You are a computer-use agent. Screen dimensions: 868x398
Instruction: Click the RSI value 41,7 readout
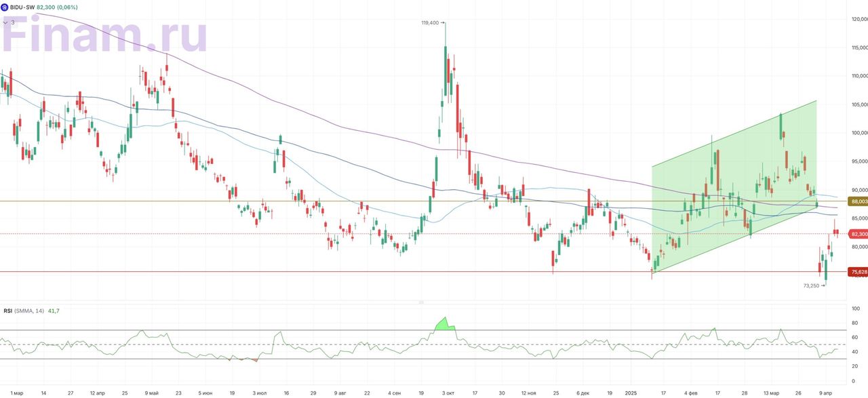(54, 311)
